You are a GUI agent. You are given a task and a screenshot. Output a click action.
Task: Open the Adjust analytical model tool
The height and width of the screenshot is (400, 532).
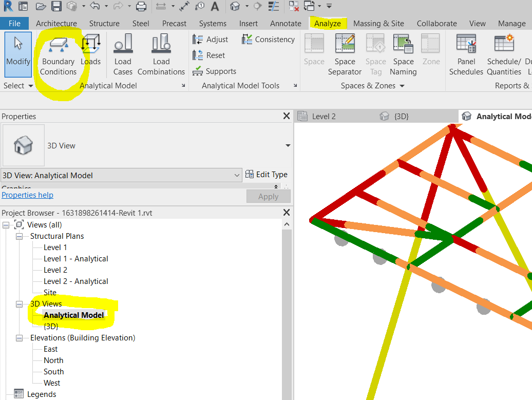coord(211,39)
